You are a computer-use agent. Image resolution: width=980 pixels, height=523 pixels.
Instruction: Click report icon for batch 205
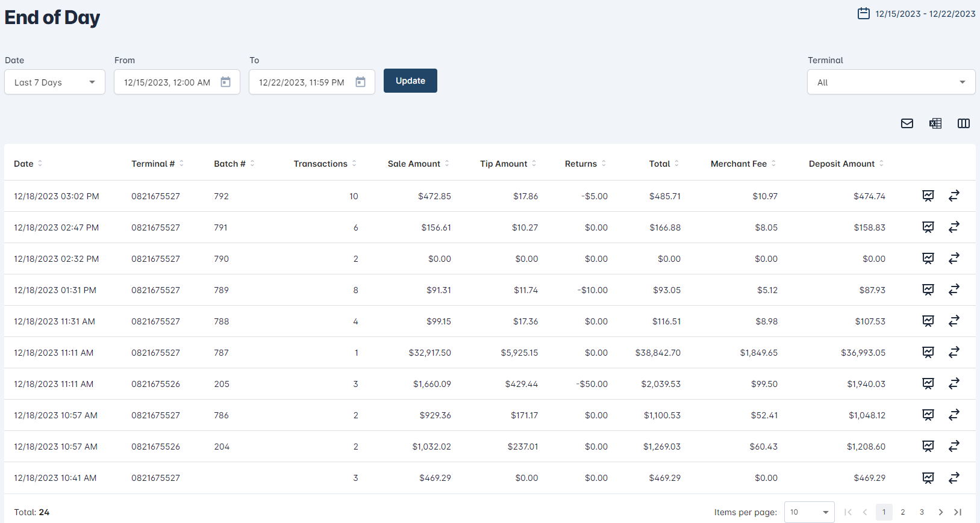[x=928, y=384]
